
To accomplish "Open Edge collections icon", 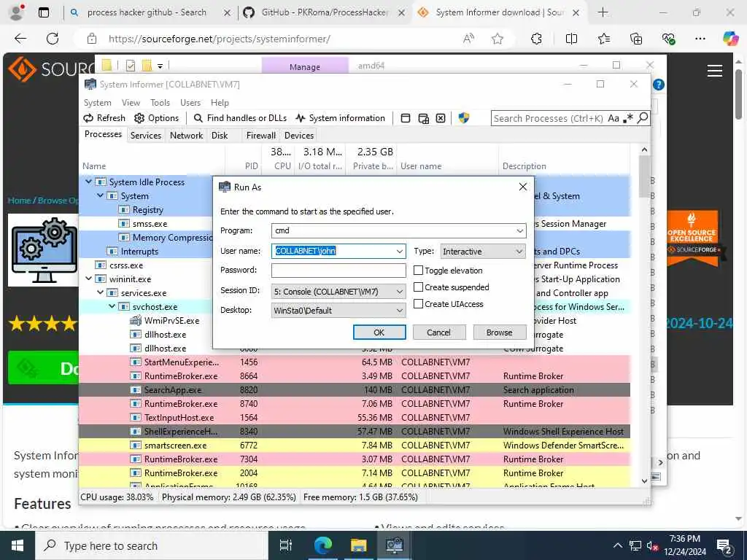I will click(x=636, y=39).
